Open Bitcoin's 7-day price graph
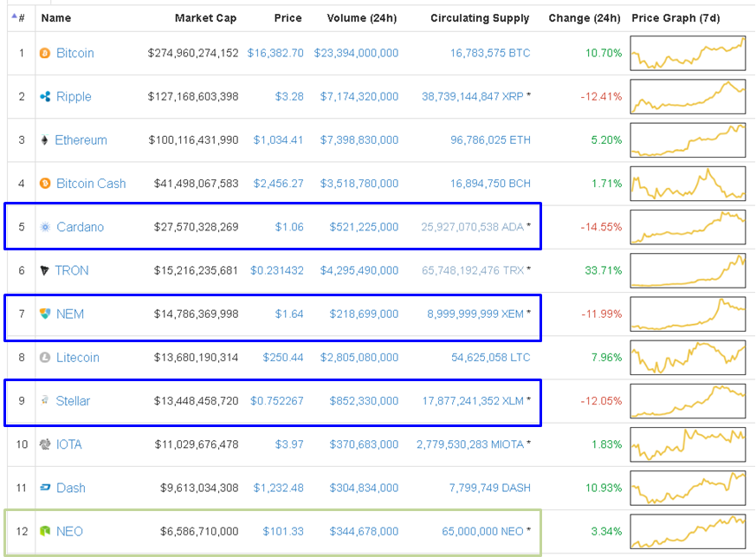The image size is (756, 557). tap(688, 54)
